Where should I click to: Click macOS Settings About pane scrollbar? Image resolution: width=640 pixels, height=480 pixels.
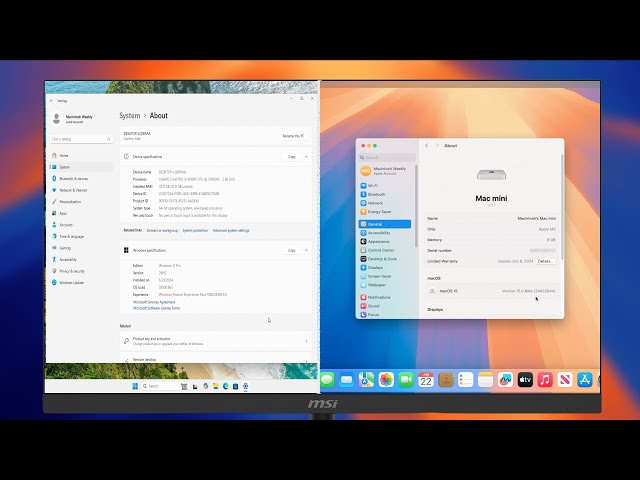pos(562,206)
